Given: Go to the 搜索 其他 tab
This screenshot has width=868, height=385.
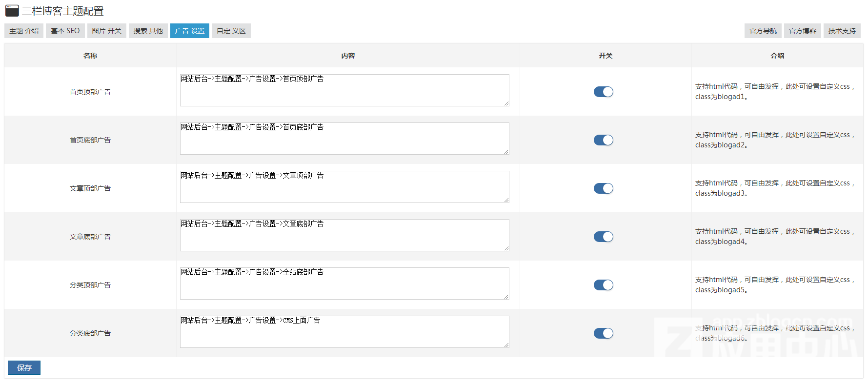Looking at the screenshot, I should (148, 31).
